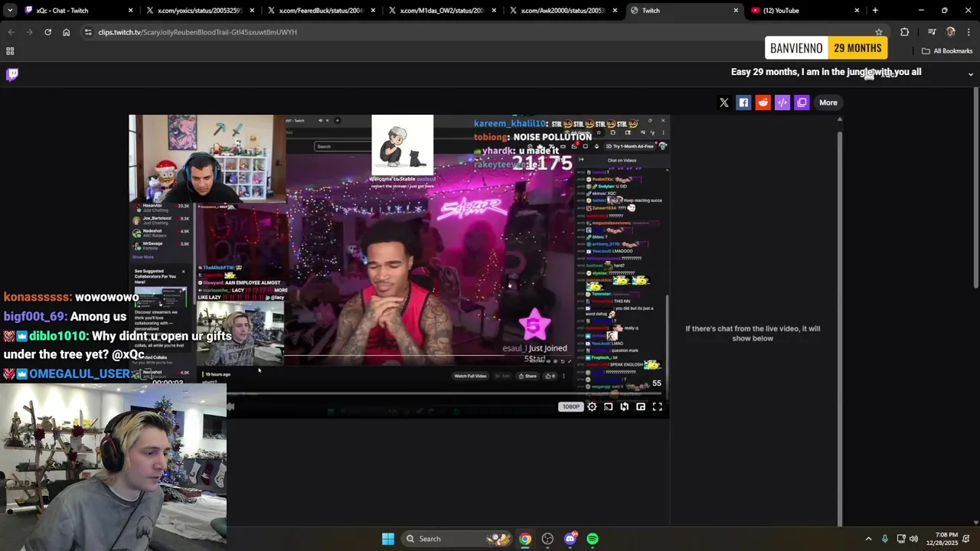Viewport: 980px width, 551px height.
Task: Copy clip link with purple copy icon
Action: (802, 103)
